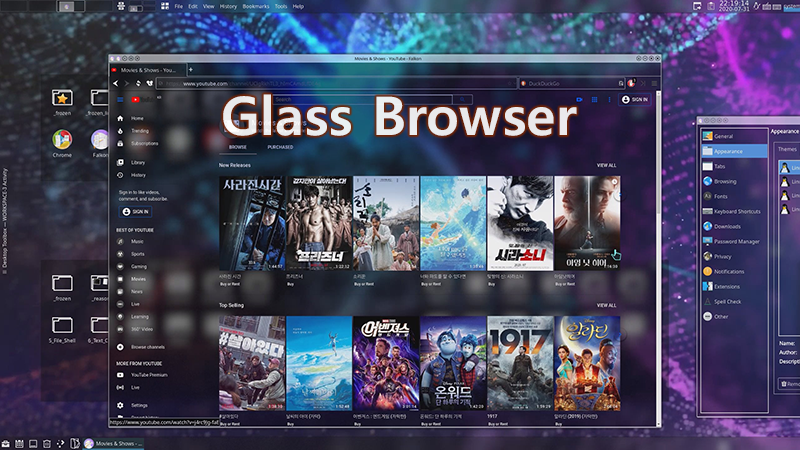This screenshot has height=450, width=800.
Task: Select Spell Check in Preferences window
Action: pyautogui.click(x=734, y=302)
